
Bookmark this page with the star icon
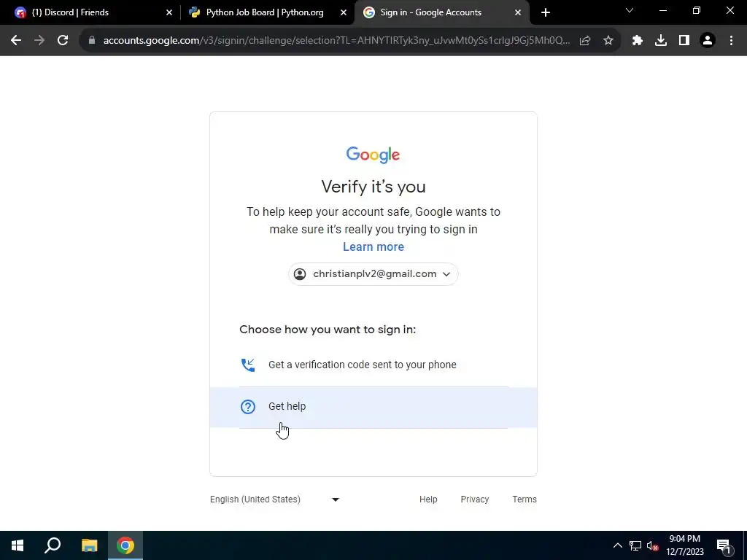608,41
